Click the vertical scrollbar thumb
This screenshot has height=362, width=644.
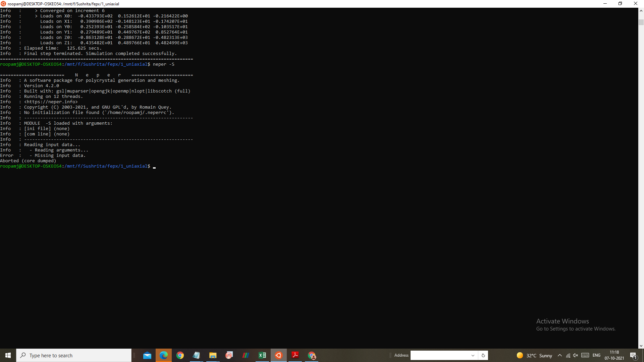point(641,22)
